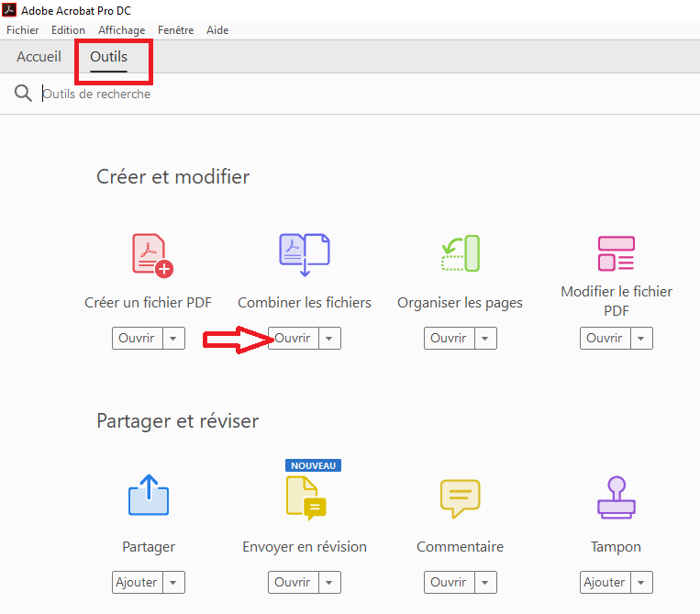Click Ajouter under Tampon

[x=606, y=582]
